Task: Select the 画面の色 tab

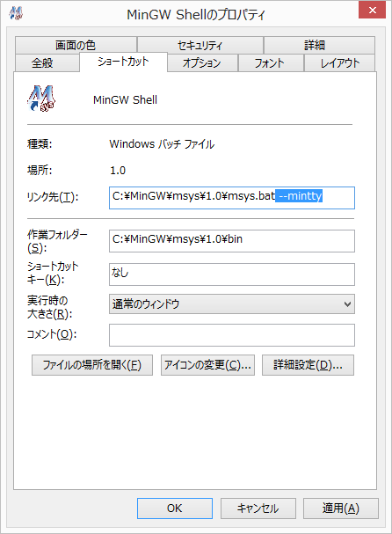Action: pyautogui.click(x=76, y=45)
